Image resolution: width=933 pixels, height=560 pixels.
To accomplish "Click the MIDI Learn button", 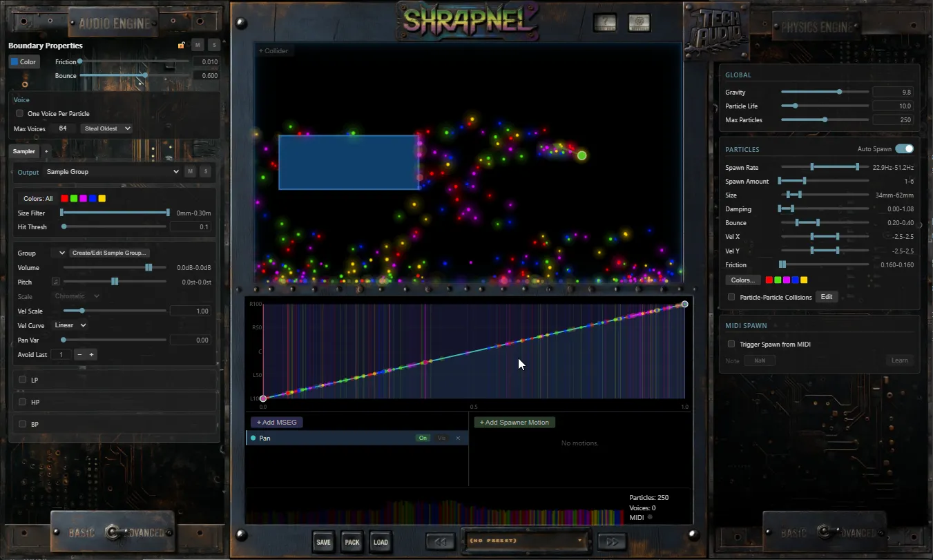I will (x=900, y=360).
